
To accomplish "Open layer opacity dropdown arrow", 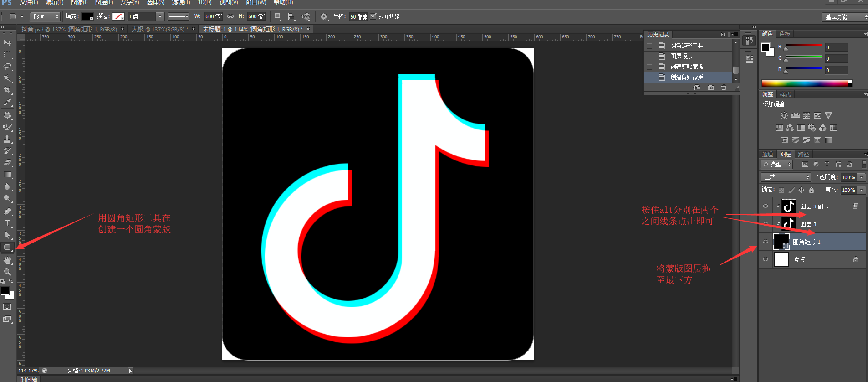I will tap(861, 177).
